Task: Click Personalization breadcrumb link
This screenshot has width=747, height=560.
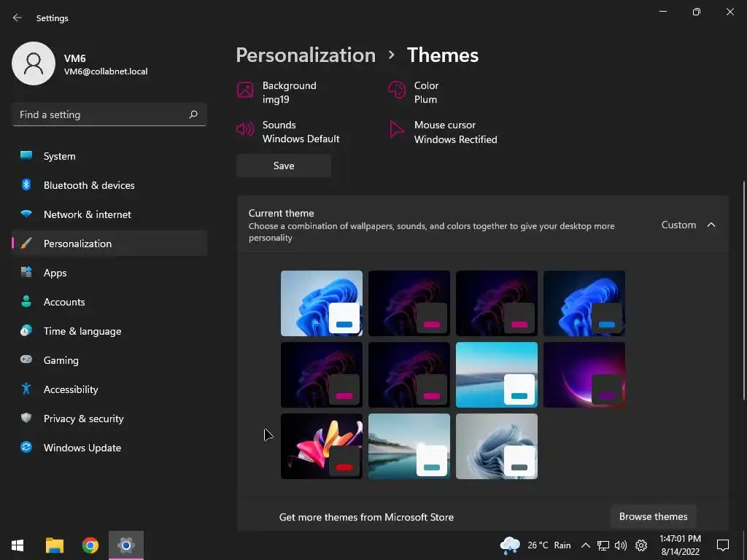Action: (x=306, y=55)
